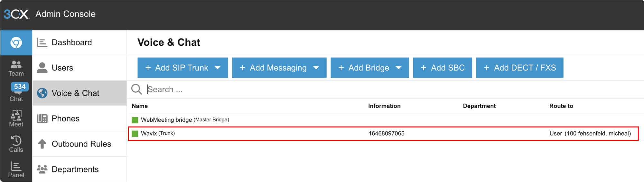Click the search magnifier icon
The height and width of the screenshot is (182, 644).
pyautogui.click(x=136, y=89)
